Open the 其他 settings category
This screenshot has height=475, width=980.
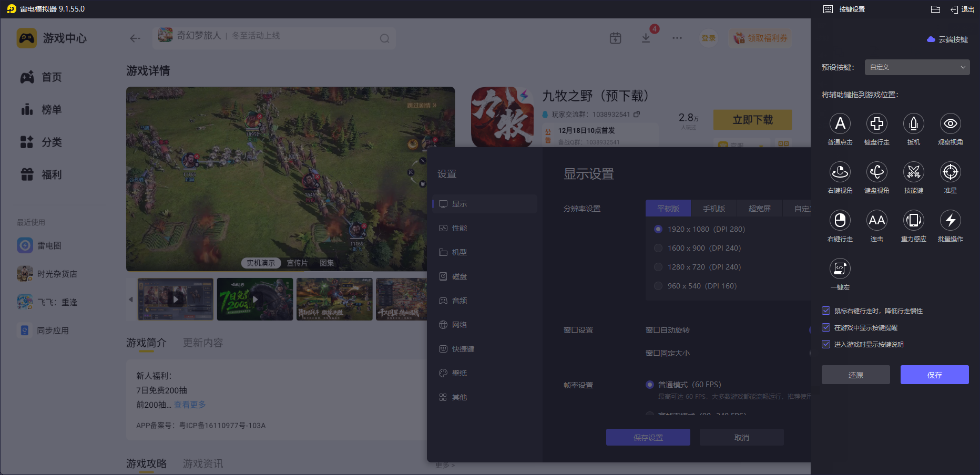(x=485, y=397)
